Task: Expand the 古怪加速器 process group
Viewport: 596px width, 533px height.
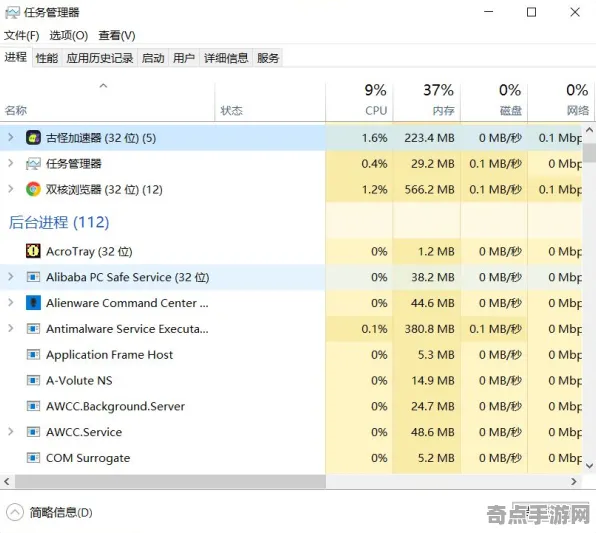Action: pos(11,138)
